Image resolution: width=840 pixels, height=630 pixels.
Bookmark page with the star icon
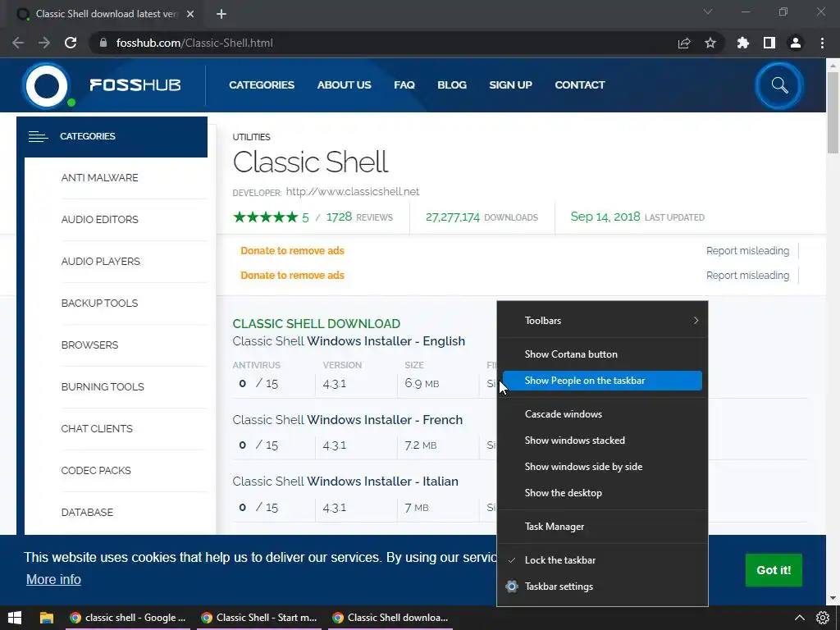click(x=710, y=43)
